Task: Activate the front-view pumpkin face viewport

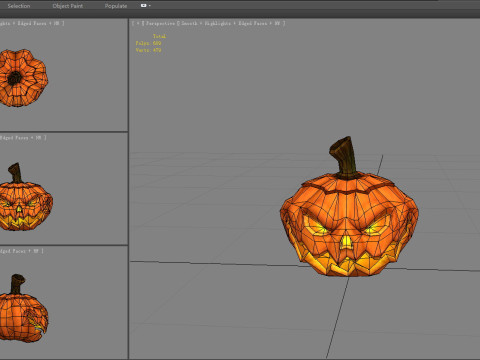Action: click(x=63, y=189)
